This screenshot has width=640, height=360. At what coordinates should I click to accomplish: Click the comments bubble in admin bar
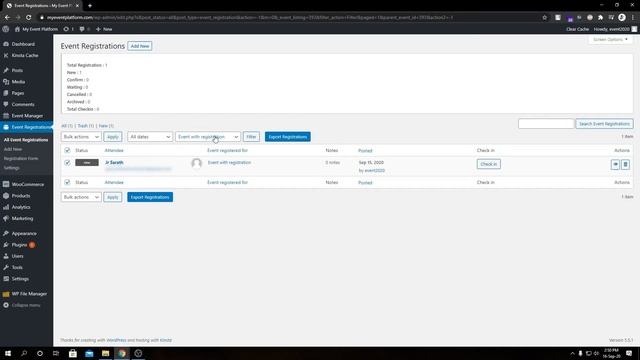pyautogui.click(x=82, y=29)
